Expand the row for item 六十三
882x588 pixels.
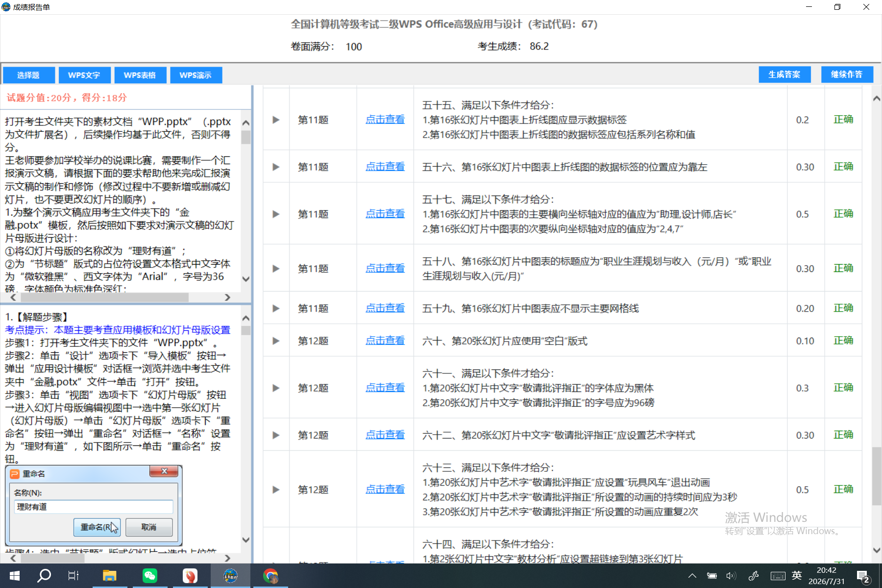pyautogui.click(x=276, y=490)
